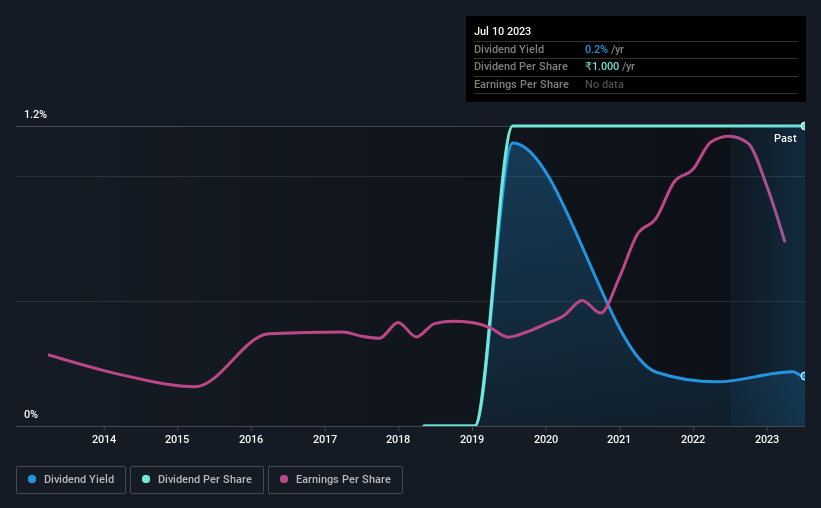Viewport: 821px width, 508px height.
Task: Click the blue Dividend Yield endpoint marker
Action: tap(803, 376)
